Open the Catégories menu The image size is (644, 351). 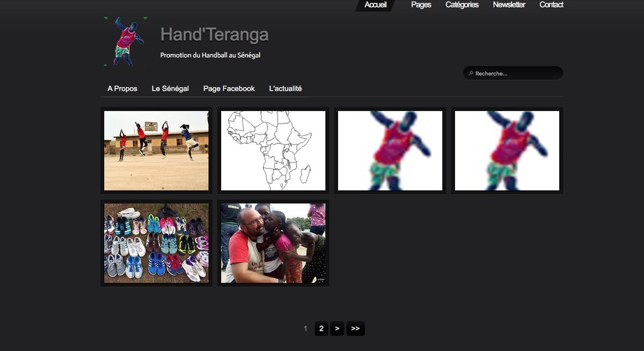(x=462, y=5)
